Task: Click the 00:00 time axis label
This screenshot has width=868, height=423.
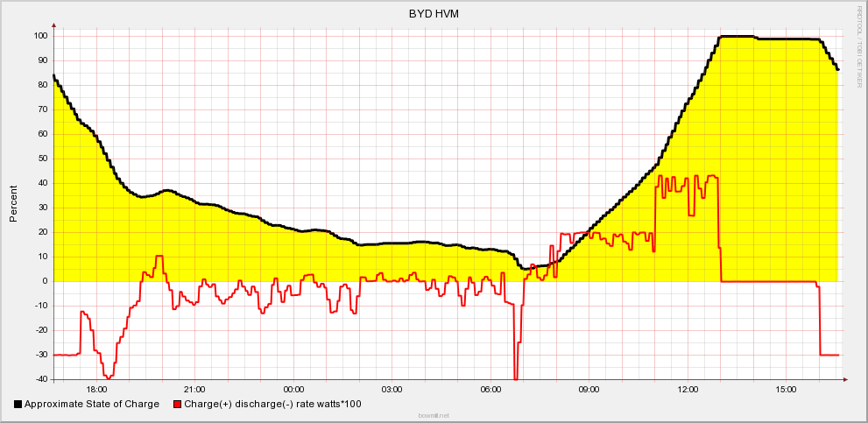Action: (293, 389)
